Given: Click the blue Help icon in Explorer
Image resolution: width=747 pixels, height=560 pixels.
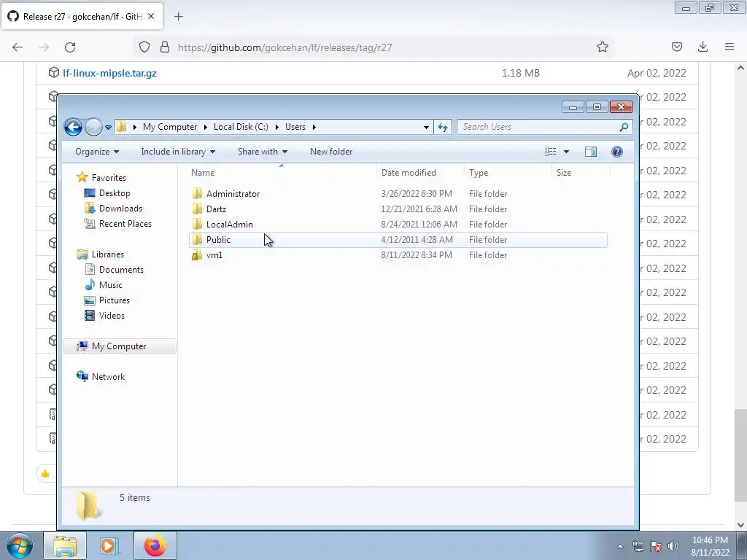Looking at the screenshot, I should point(617,152).
